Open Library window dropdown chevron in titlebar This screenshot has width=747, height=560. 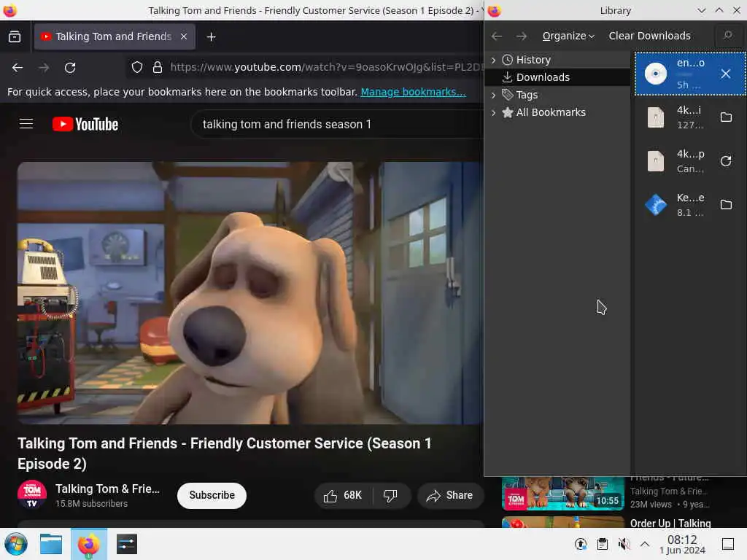[x=701, y=10]
